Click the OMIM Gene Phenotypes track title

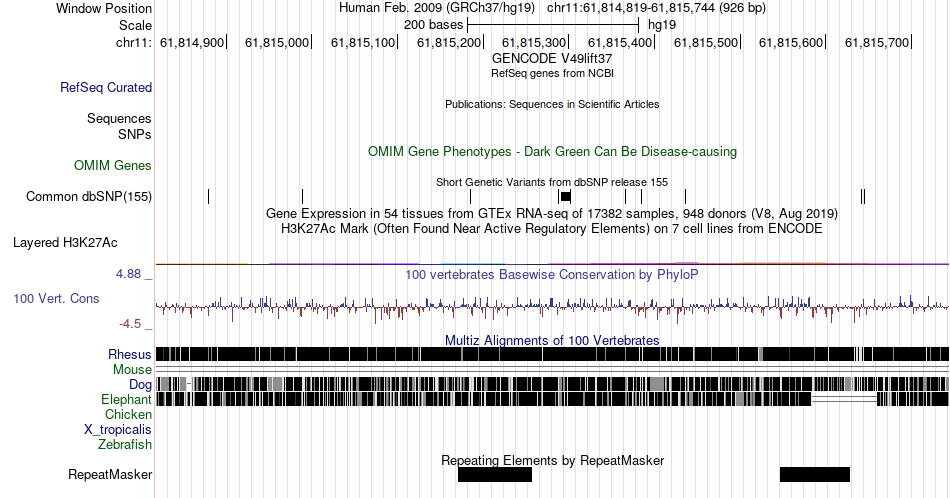pyautogui.click(x=552, y=151)
